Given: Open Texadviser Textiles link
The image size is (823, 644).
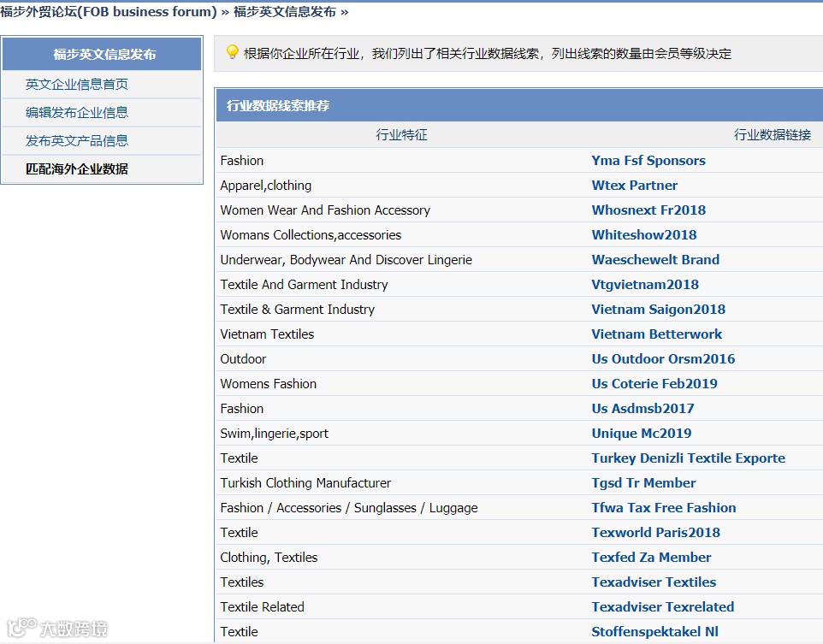Looking at the screenshot, I should click(654, 582).
